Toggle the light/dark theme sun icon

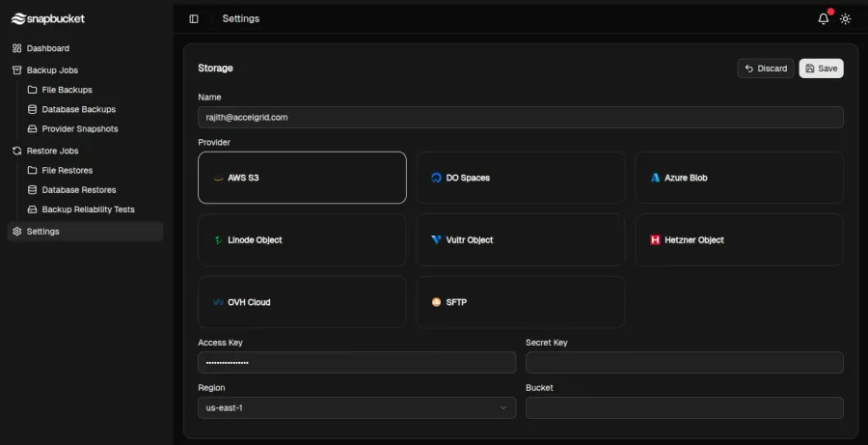coord(846,18)
